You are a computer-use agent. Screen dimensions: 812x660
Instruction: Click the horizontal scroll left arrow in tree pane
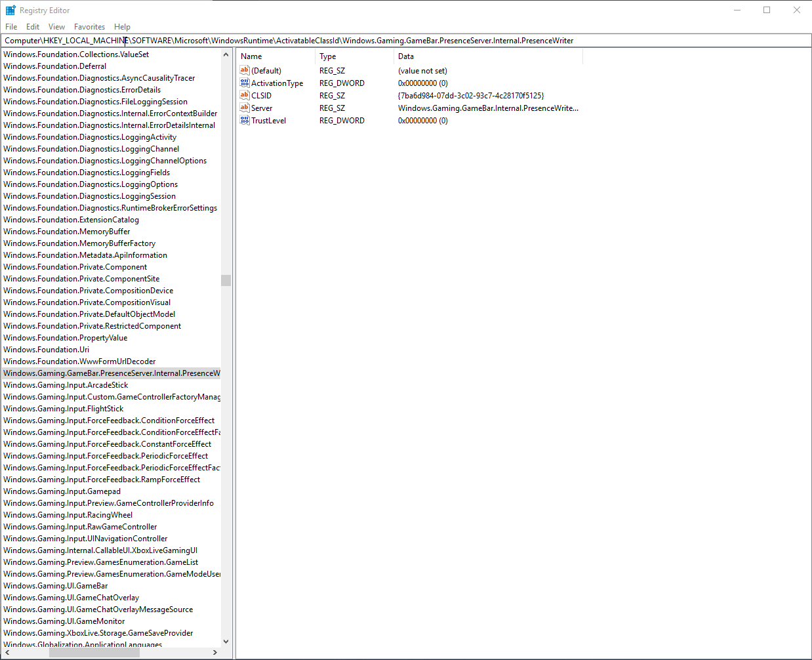pos(7,652)
